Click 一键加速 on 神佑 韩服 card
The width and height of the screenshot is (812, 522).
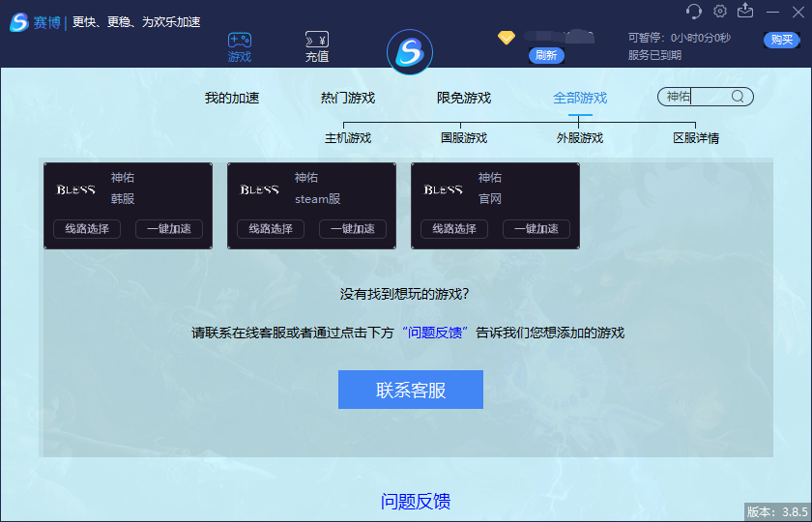(169, 229)
